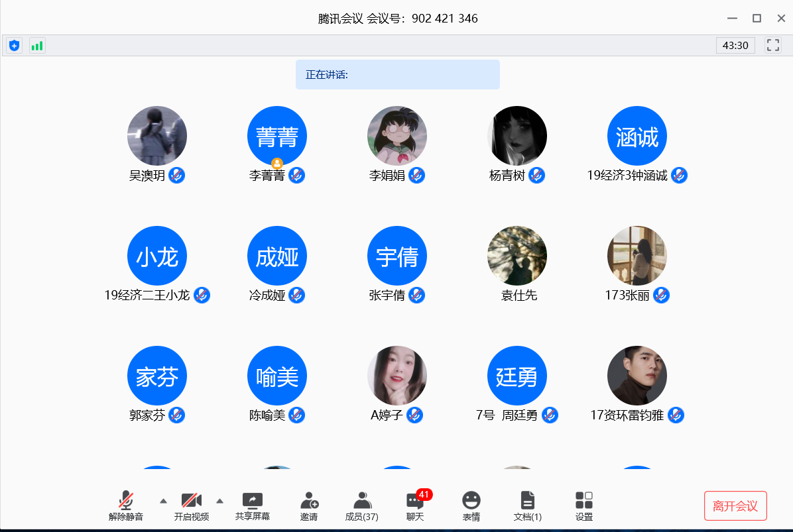Open the Members (成员) list panel
The height and width of the screenshot is (532, 793).
[x=362, y=506]
